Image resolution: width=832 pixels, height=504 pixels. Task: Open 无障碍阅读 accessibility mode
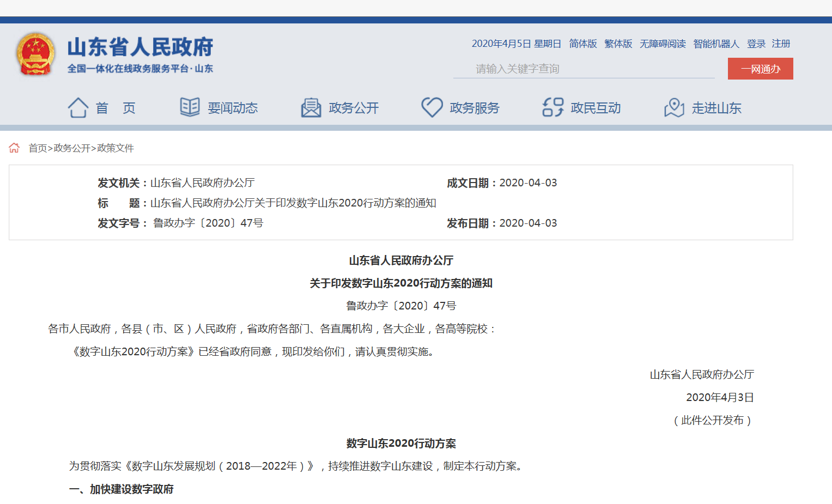coord(663,44)
